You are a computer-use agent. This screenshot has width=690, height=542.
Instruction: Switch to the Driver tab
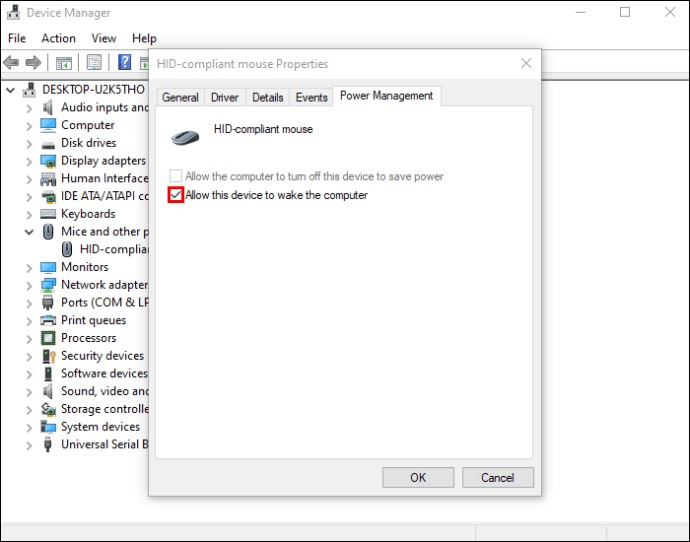(224, 97)
